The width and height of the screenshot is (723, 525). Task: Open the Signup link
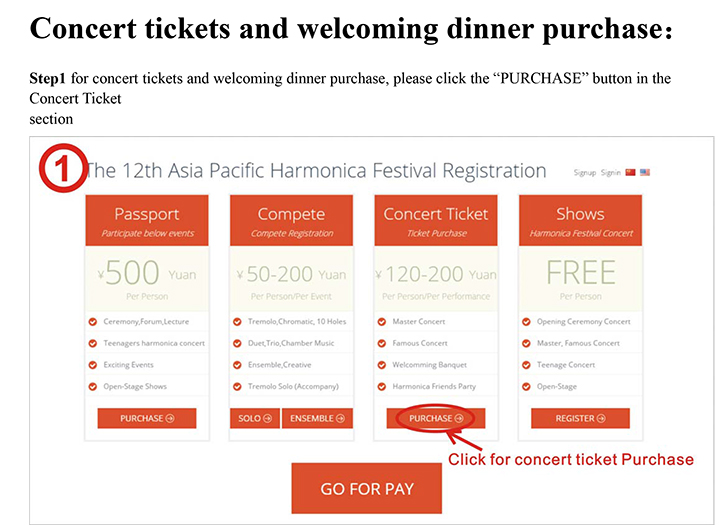(x=585, y=172)
